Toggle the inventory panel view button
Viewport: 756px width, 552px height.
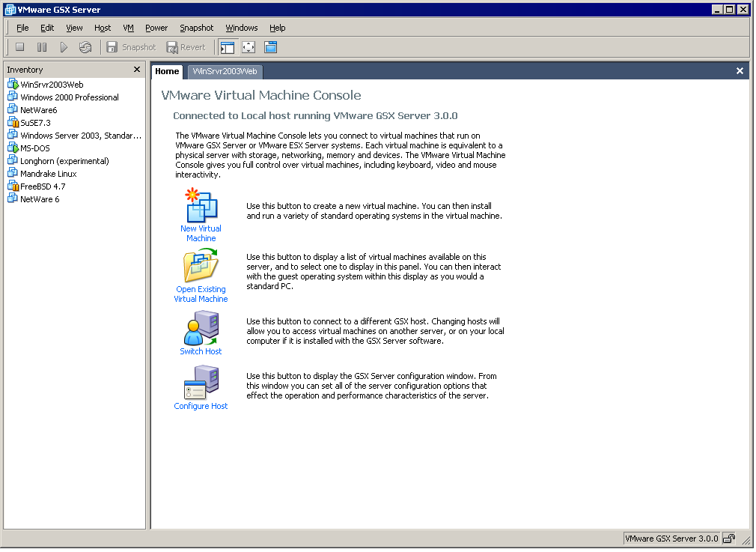coord(228,47)
